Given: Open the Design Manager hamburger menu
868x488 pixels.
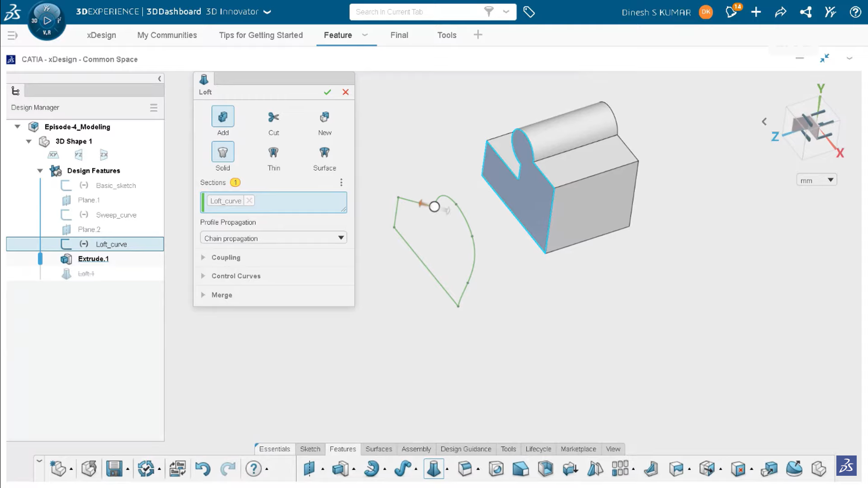Looking at the screenshot, I should pos(154,108).
